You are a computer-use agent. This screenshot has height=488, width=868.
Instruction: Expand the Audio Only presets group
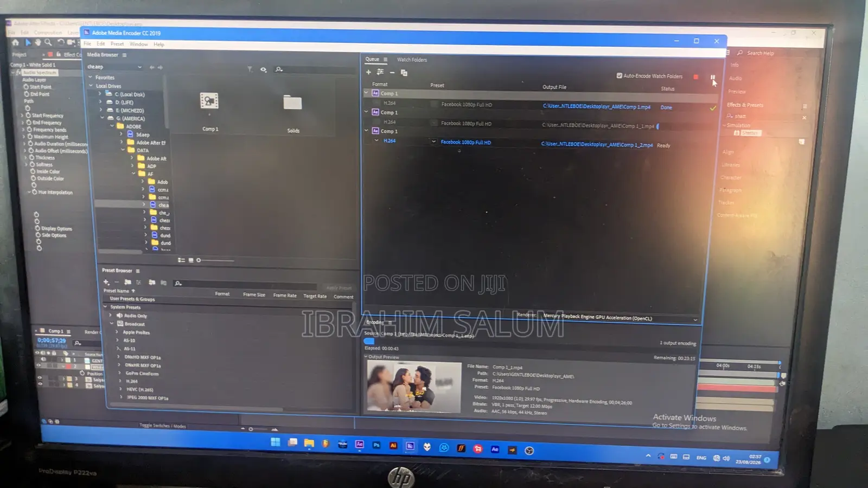(x=111, y=316)
